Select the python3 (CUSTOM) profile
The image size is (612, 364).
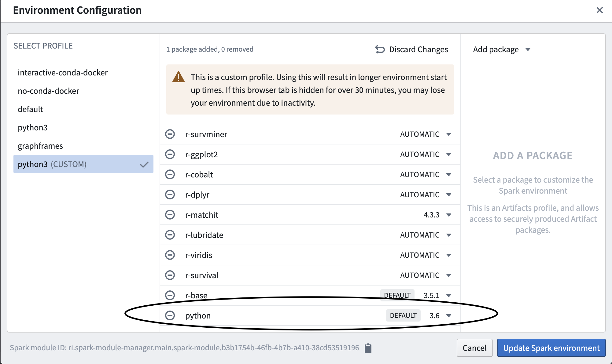83,164
